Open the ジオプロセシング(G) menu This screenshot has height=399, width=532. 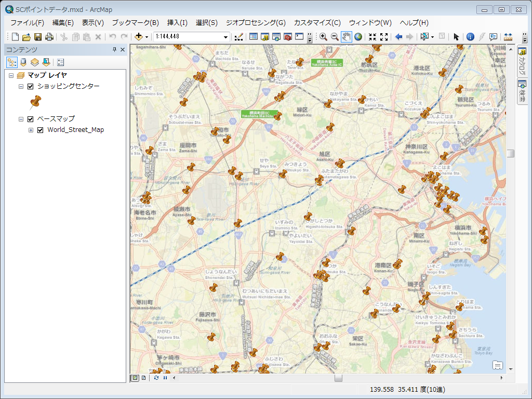point(256,23)
